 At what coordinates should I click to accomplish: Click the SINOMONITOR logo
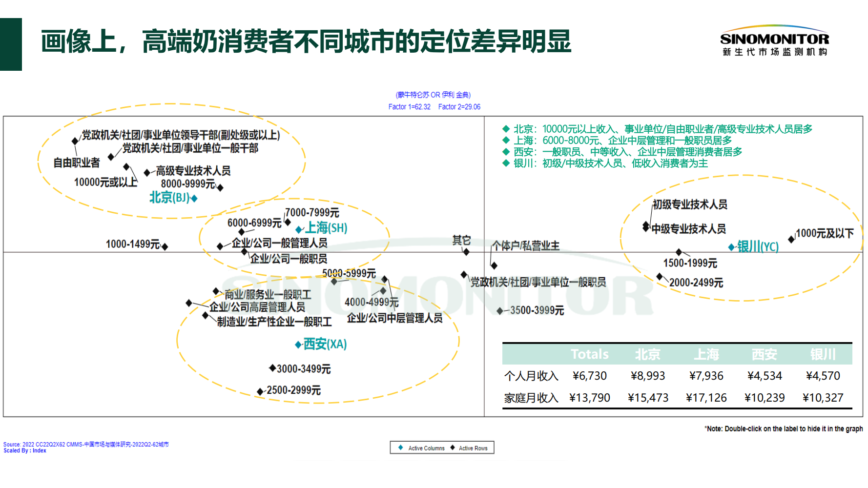pos(774,41)
